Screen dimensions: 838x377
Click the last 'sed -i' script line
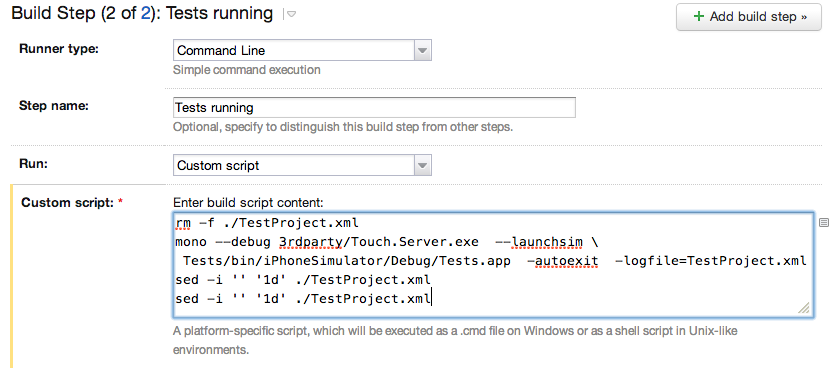[303, 298]
